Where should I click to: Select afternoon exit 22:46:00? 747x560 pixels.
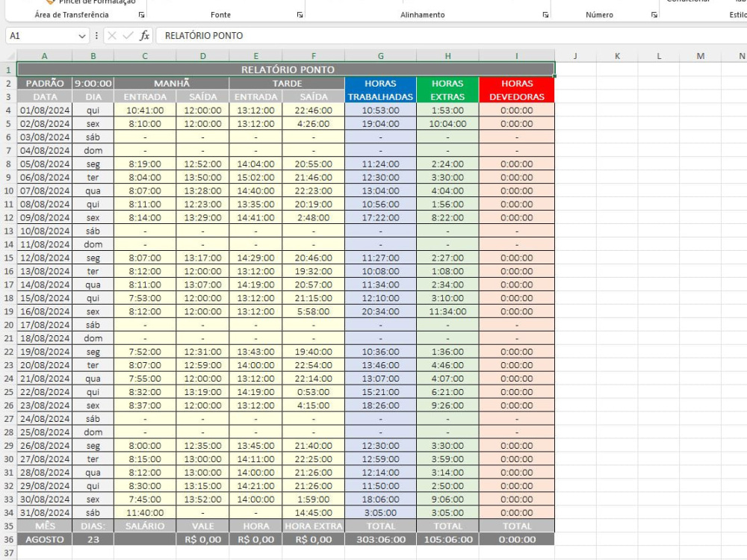pyautogui.click(x=313, y=110)
